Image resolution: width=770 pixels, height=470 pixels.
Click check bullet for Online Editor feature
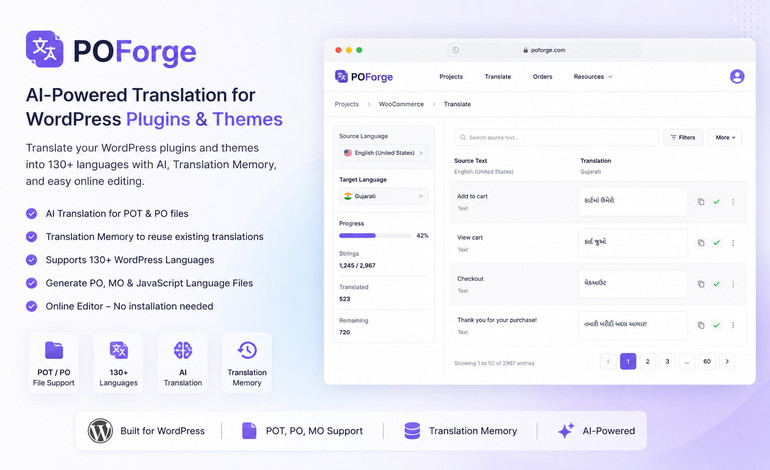31,306
